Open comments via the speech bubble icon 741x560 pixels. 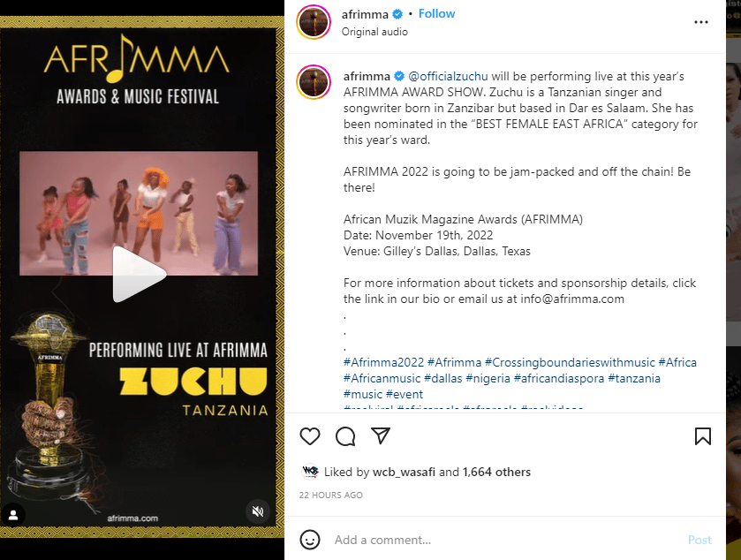(345, 436)
